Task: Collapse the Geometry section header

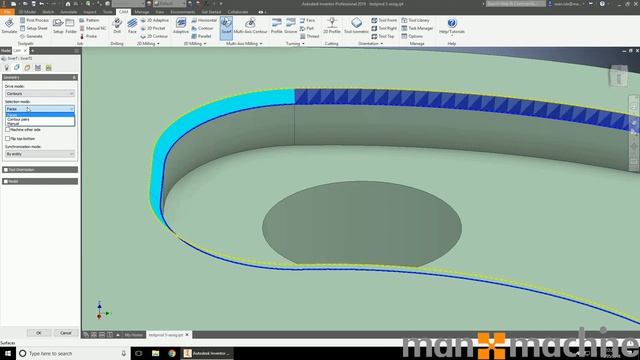Action: coord(40,77)
